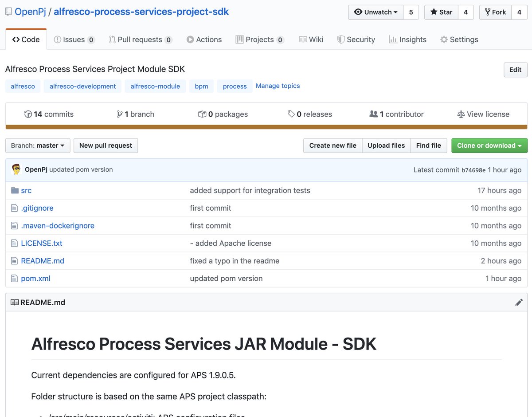This screenshot has width=532, height=417.
Task: Open the Actions tab
Action: (204, 39)
